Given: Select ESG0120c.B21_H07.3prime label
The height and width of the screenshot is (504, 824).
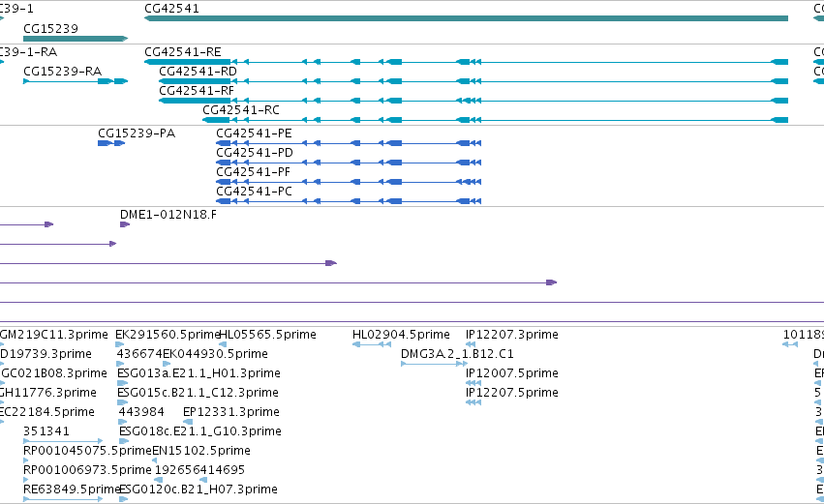Looking at the screenshot, I should (x=198, y=490).
